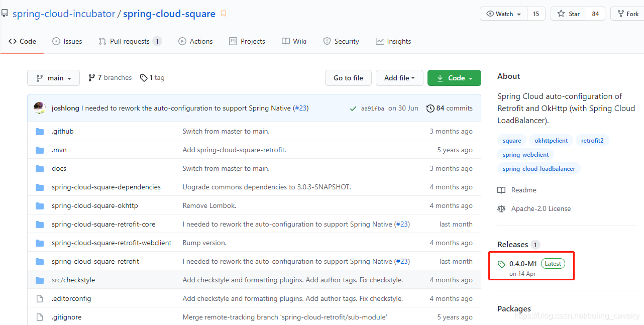644x325 pixels.
Task: Click the tag icon by 0.4.0-M1
Action: pos(501,264)
